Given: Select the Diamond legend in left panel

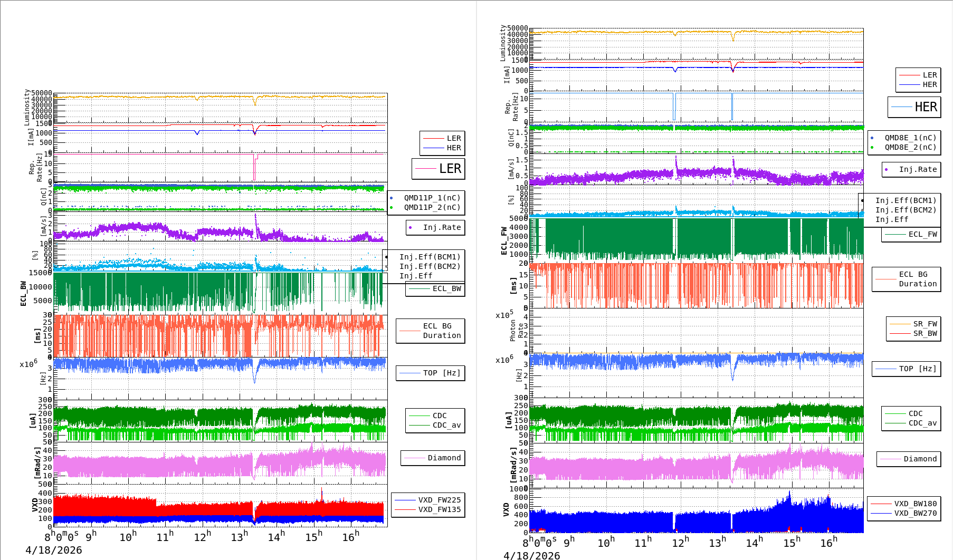Looking at the screenshot, I should pyautogui.click(x=433, y=458).
